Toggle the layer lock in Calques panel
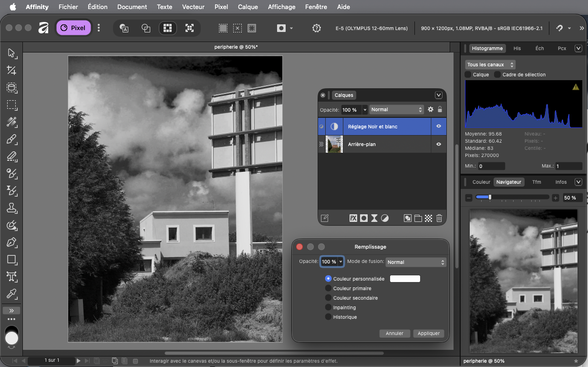The height and width of the screenshot is (367, 588). [x=440, y=109]
